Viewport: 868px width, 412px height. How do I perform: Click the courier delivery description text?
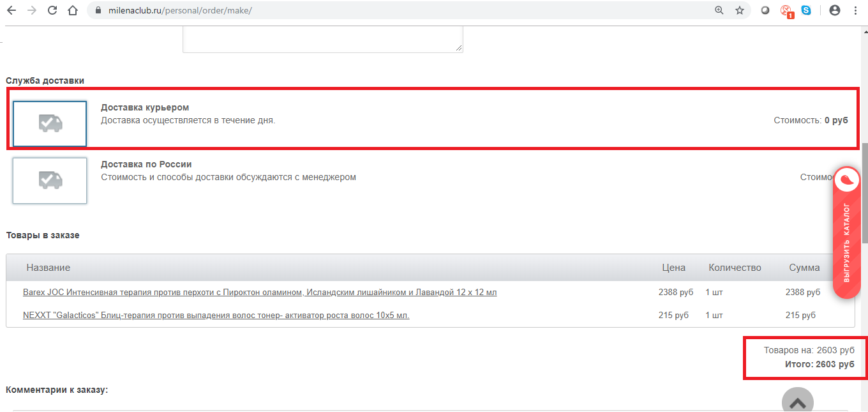tap(188, 120)
